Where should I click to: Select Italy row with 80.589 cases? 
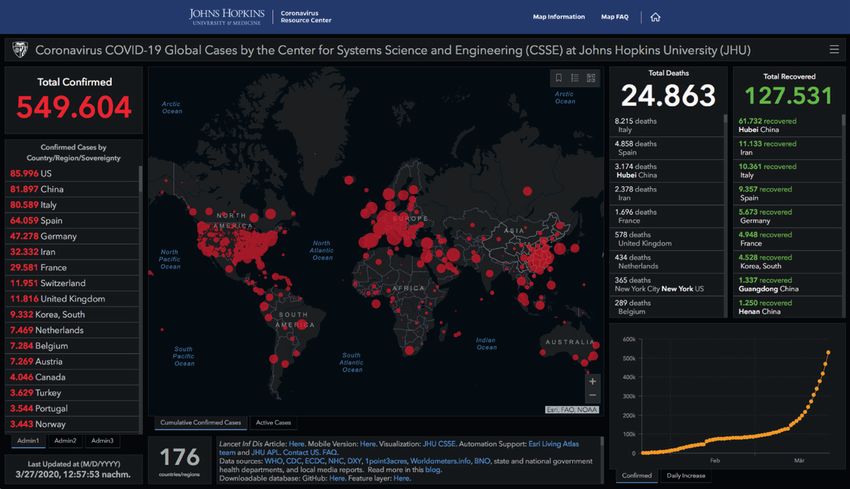pyautogui.click(x=72, y=205)
